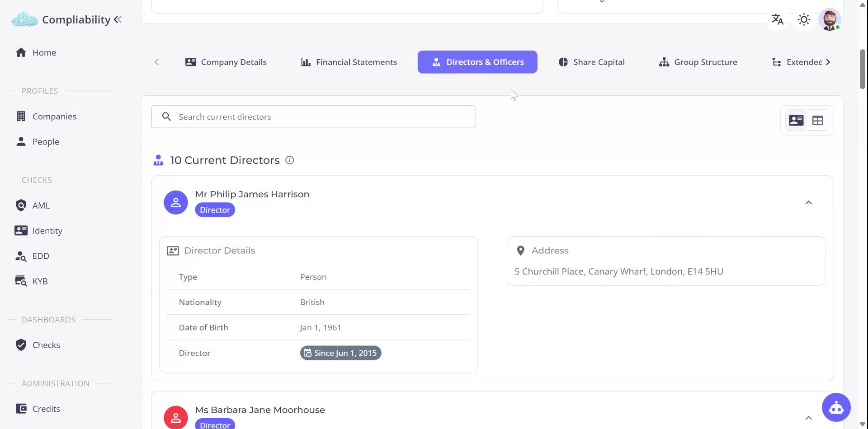Click info icon beside Current Directors
The width and height of the screenshot is (868, 429).
coord(290,160)
